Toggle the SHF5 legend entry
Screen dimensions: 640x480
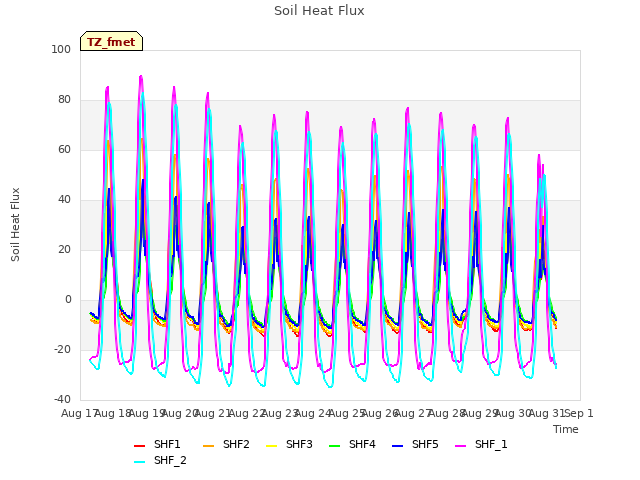point(415,444)
